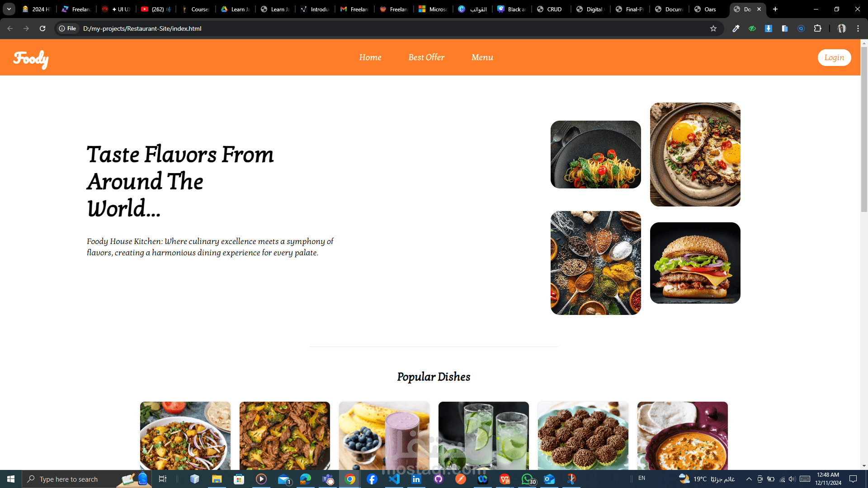Click the browser back navigation arrow
Image resolution: width=868 pixels, height=488 pixels.
11,28
